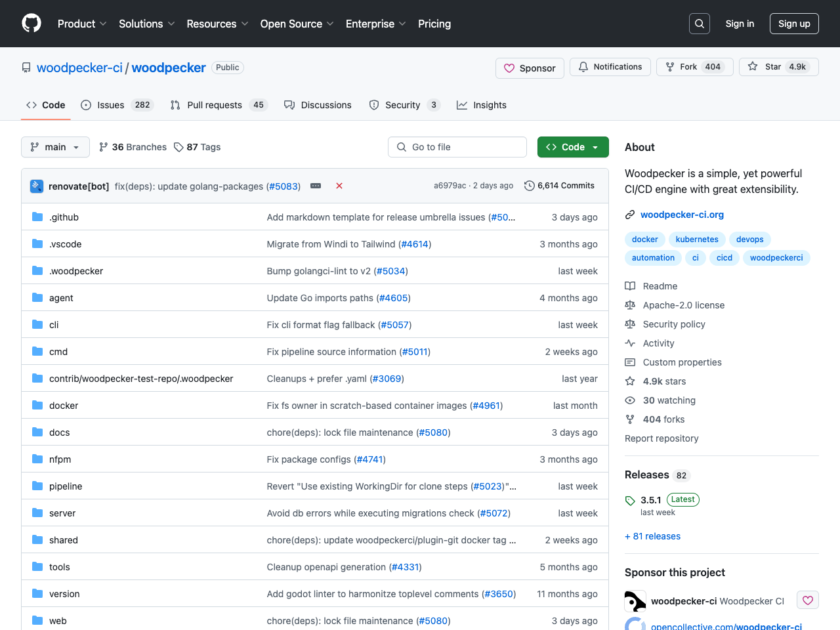Click the tools folder icon
840x630 pixels.
point(37,566)
